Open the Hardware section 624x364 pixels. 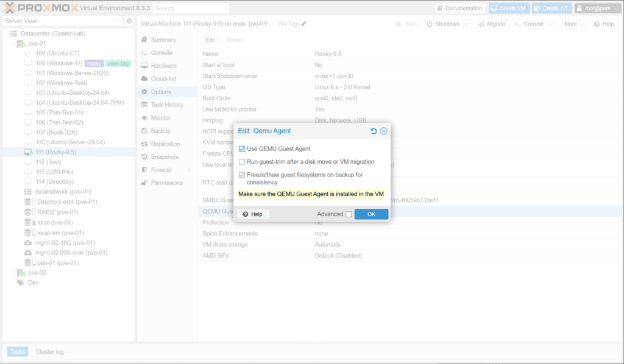point(163,66)
